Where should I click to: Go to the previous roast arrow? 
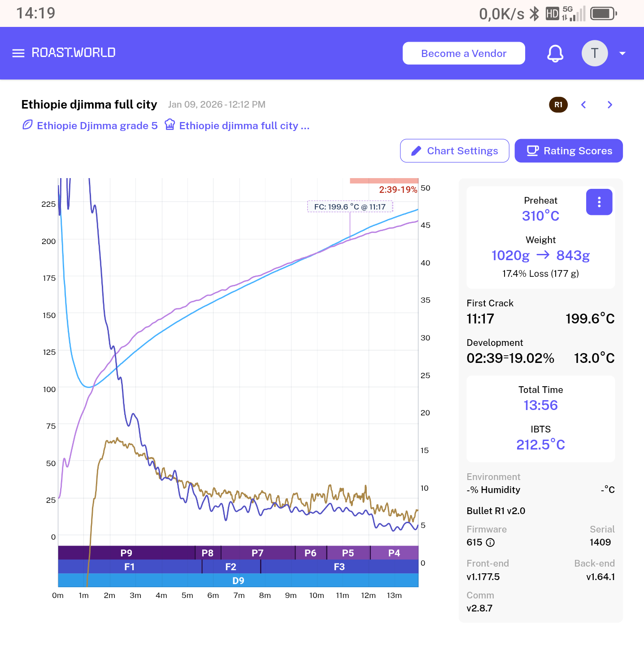(583, 105)
